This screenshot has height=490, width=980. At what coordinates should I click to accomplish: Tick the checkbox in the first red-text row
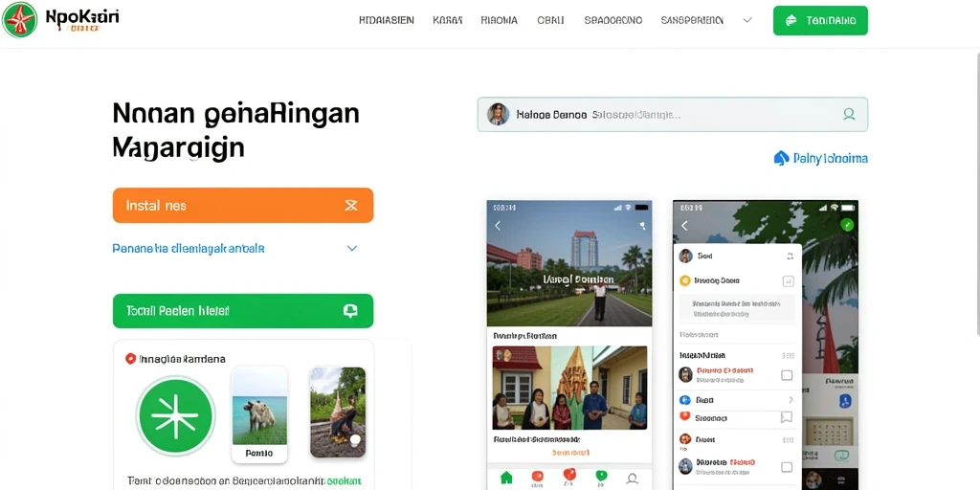coord(787,375)
